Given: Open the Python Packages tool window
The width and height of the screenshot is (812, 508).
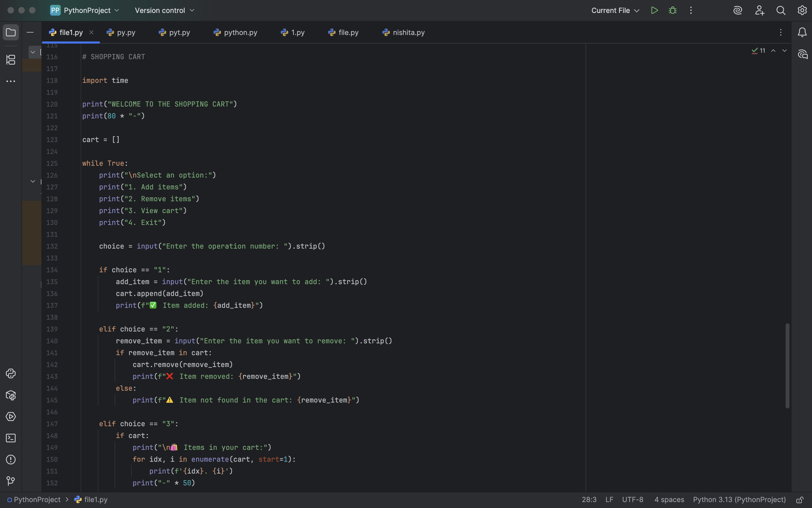Looking at the screenshot, I should 11,396.
